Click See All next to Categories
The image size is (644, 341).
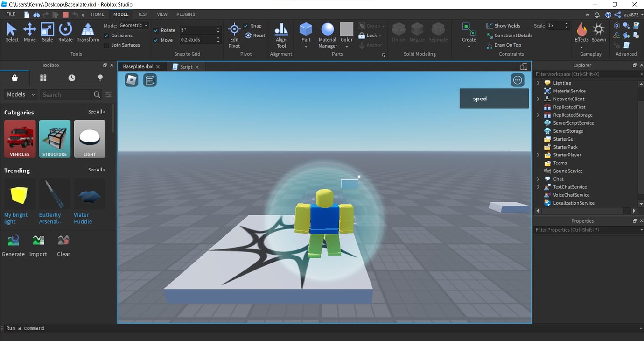click(x=97, y=112)
